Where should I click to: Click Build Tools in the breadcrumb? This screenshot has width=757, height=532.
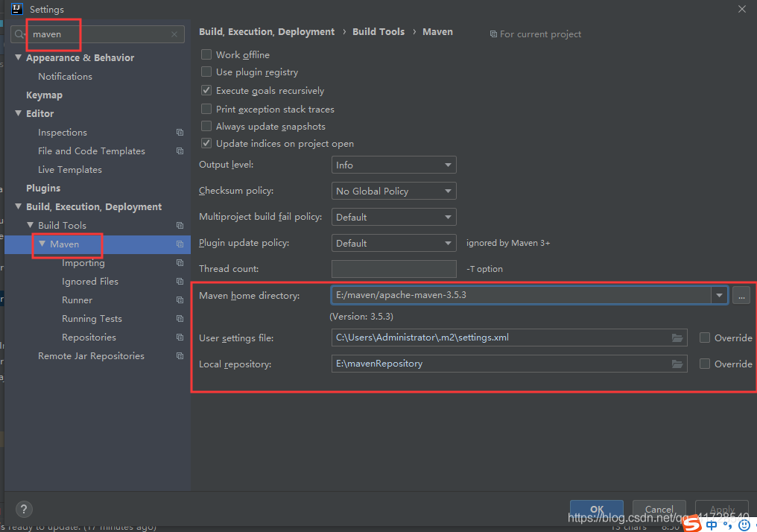point(378,32)
